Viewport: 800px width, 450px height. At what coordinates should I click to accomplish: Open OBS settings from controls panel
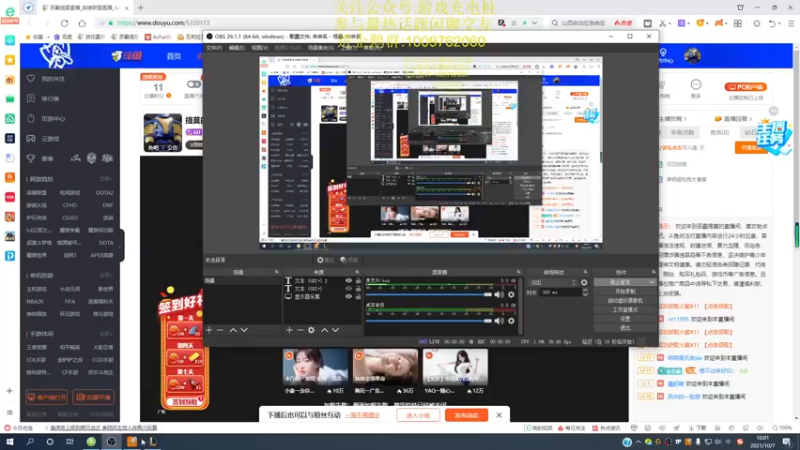tap(625, 319)
